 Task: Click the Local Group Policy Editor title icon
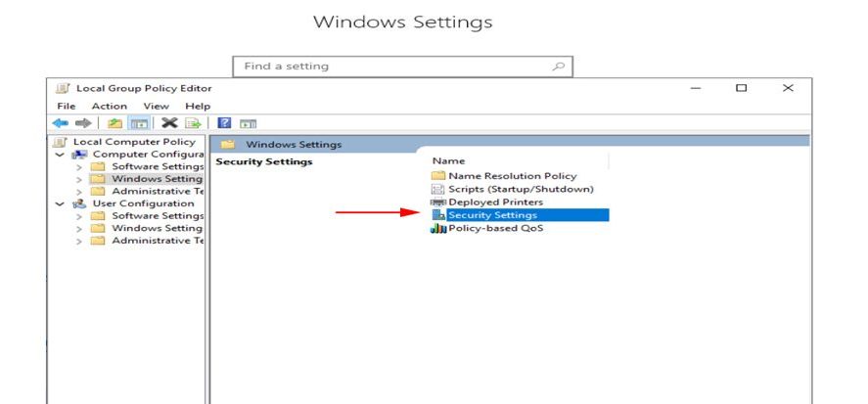coord(63,88)
